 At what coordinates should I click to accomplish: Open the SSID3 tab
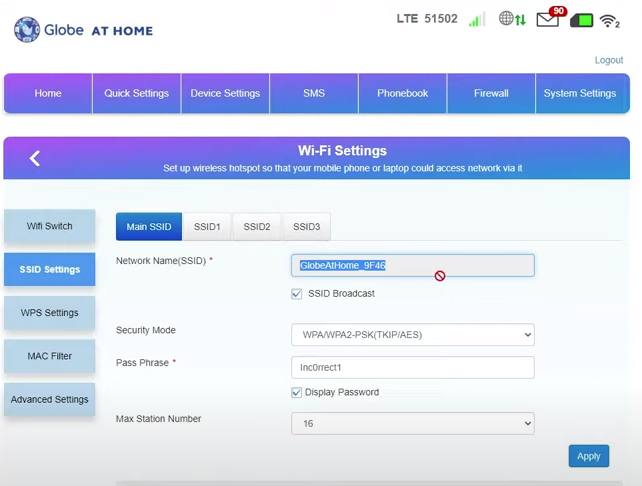(x=306, y=227)
